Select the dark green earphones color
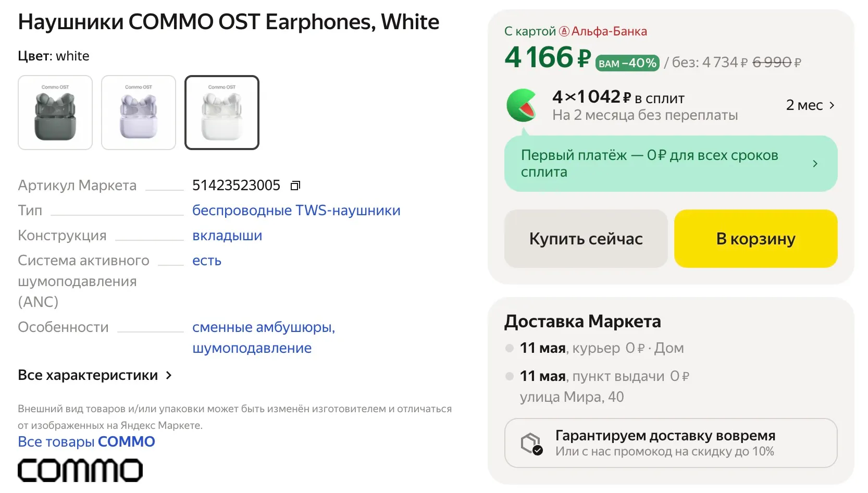The image size is (868, 493). (x=55, y=113)
